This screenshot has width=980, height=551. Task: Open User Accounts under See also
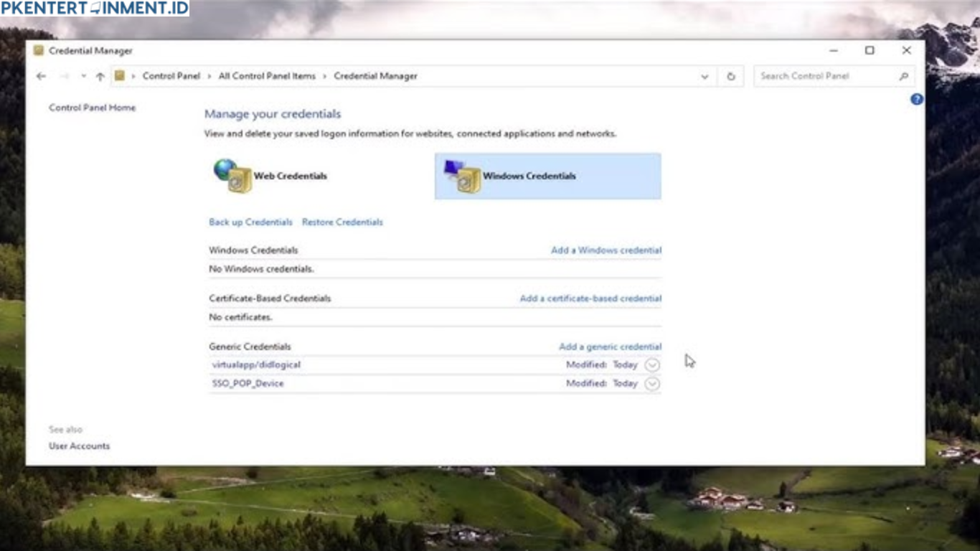(x=79, y=446)
